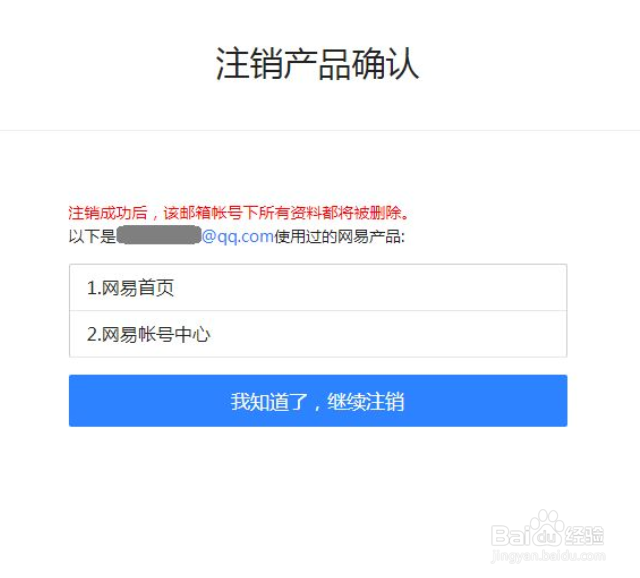Click the du letters inside the paw logo

click(x=547, y=537)
